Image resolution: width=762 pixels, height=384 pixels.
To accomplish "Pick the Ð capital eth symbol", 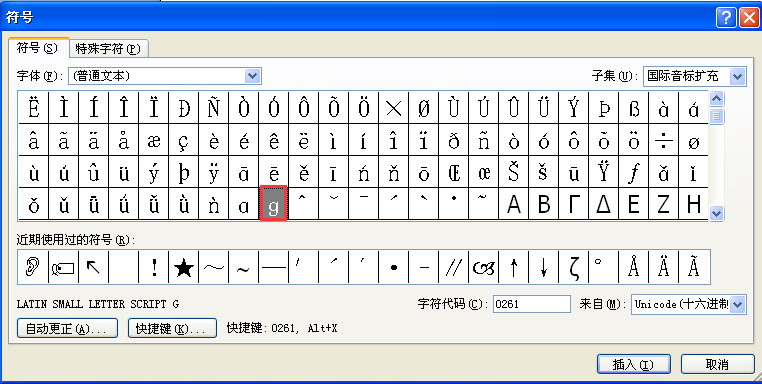I will coord(183,108).
